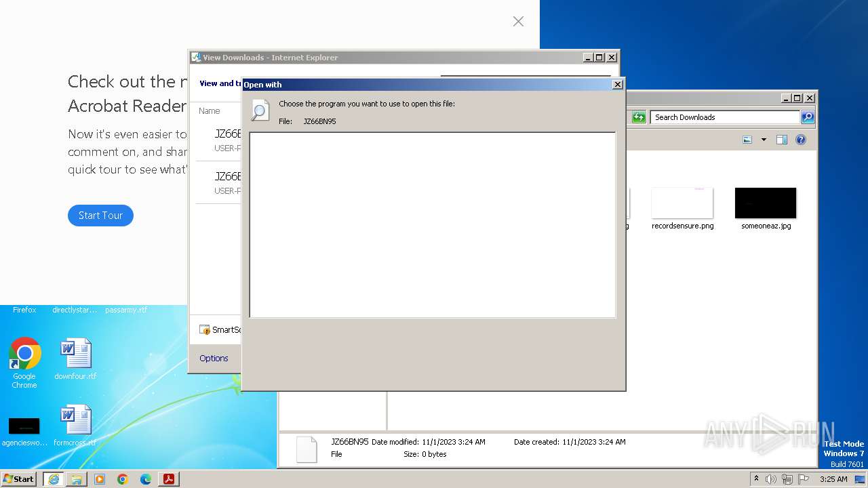The height and width of the screenshot is (488, 868).
Task: Dismiss the Acrobat Reader tour panel
Action: 518,22
